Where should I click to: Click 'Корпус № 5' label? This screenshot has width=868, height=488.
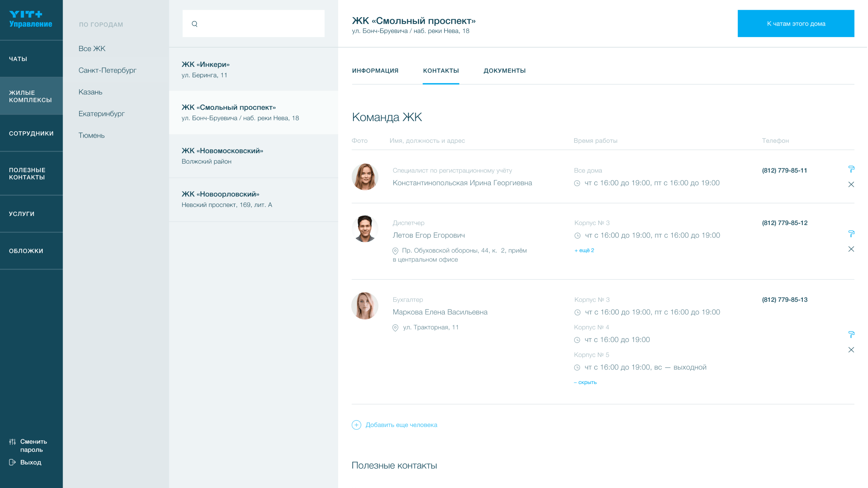pyautogui.click(x=591, y=355)
